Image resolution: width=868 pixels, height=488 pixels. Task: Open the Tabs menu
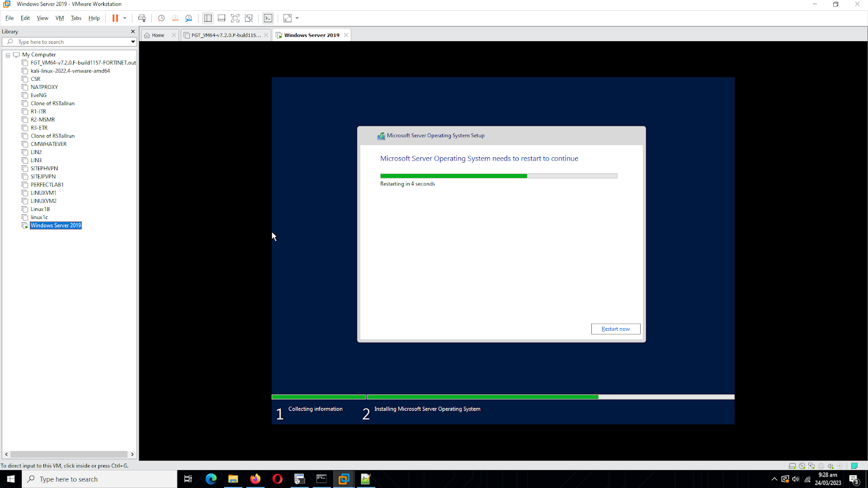click(76, 18)
